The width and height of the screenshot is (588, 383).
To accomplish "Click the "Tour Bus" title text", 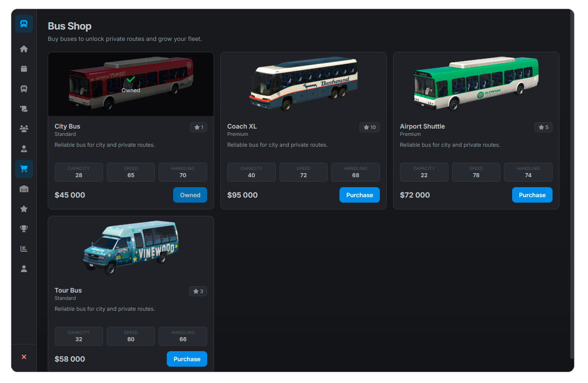I will click(x=68, y=290).
